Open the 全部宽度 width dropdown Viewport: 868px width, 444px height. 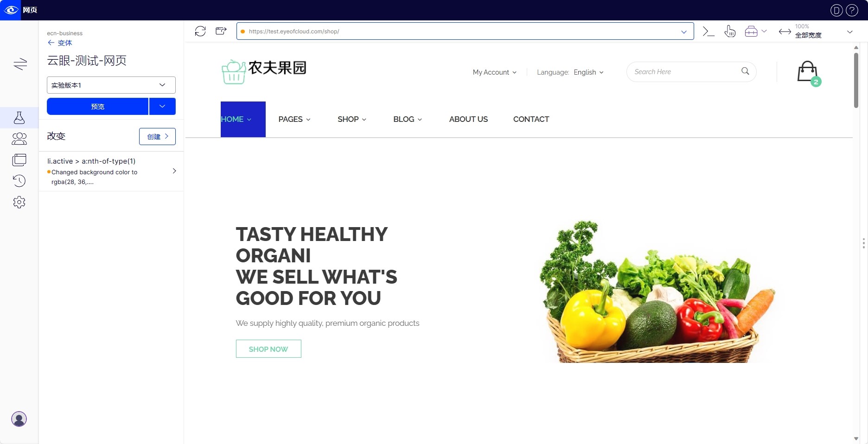tap(816, 31)
